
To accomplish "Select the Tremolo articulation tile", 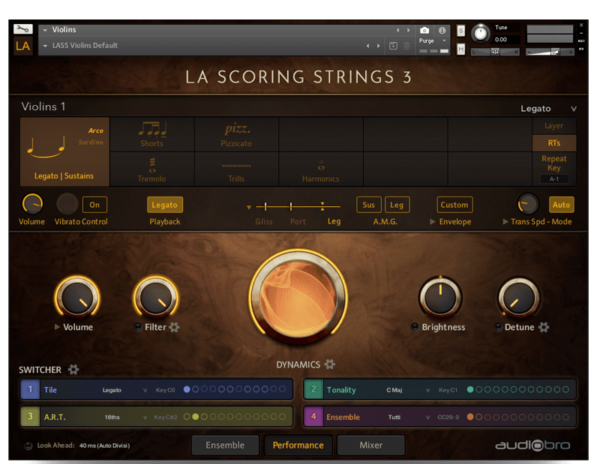I will coord(152,169).
